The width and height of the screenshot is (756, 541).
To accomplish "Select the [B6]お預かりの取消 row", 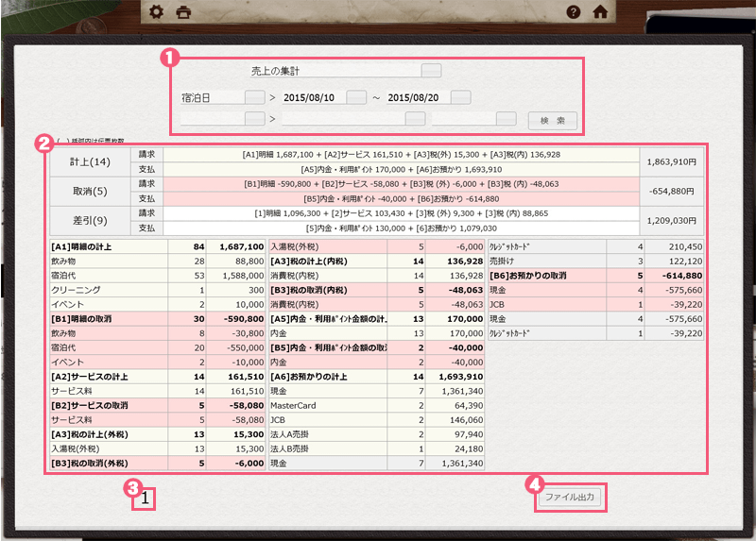I will click(x=596, y=276).
